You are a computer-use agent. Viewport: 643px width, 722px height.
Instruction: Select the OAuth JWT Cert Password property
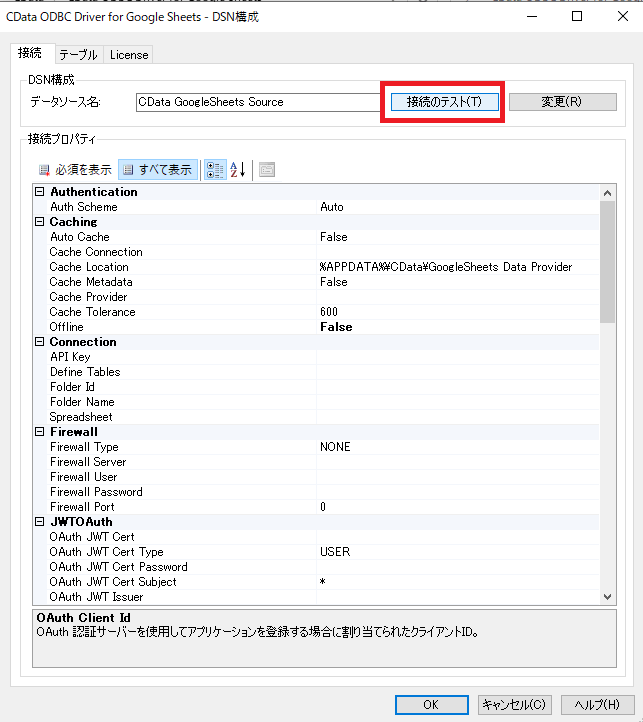tap(322, 567)
